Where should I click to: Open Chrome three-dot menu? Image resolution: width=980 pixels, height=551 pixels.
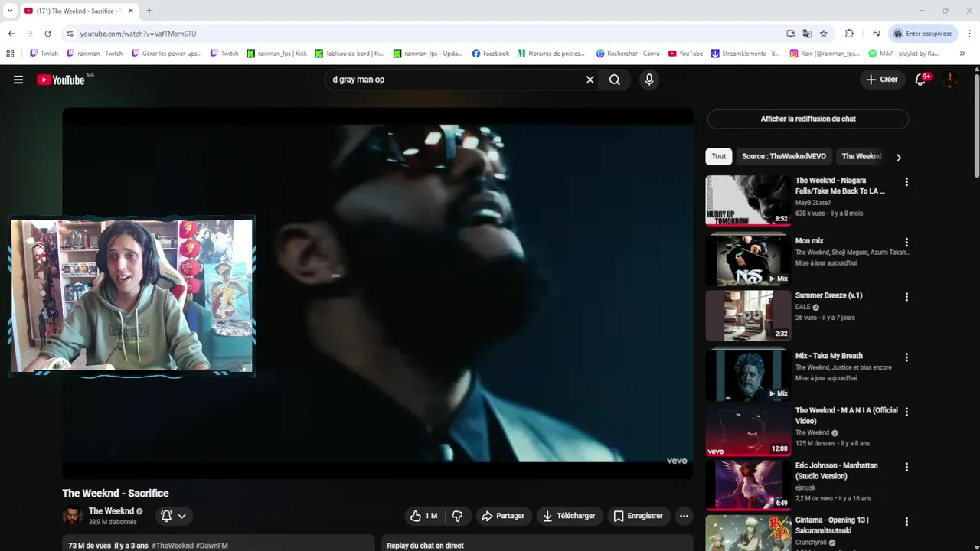pos(970,34)
